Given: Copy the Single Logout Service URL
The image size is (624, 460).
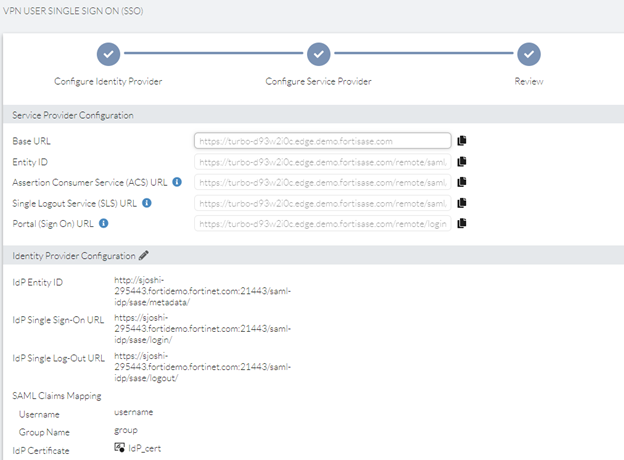Looking at the screenshot, I should pyautogui.click(x=462, y=203).
